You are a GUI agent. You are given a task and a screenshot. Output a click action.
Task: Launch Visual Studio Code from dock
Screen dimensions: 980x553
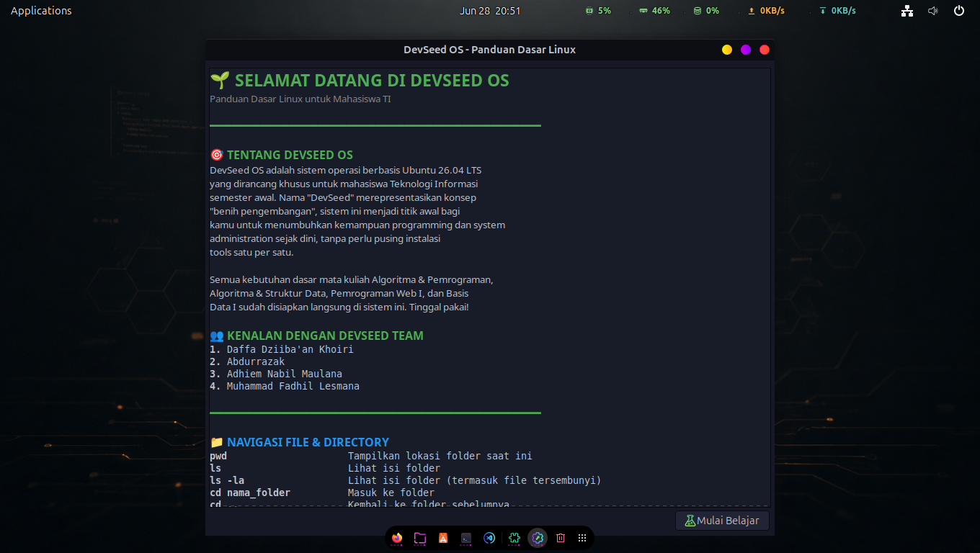pos(489,538)
